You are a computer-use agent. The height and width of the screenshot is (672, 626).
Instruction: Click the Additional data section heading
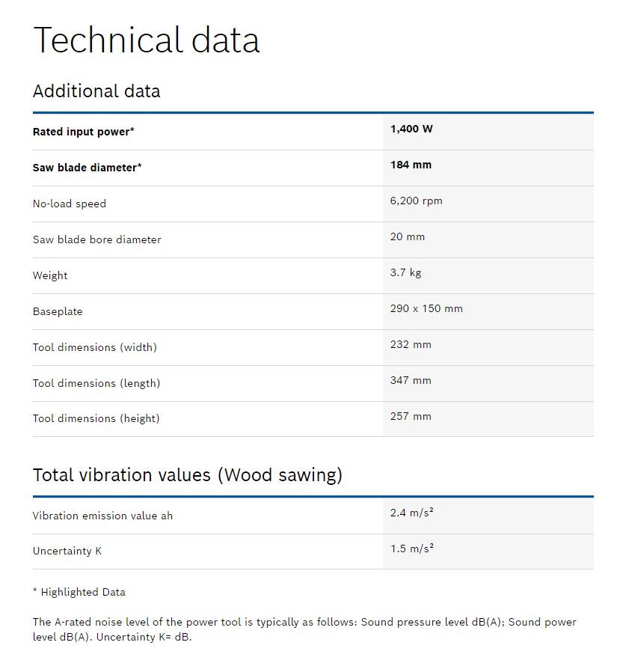pos(96,91)
